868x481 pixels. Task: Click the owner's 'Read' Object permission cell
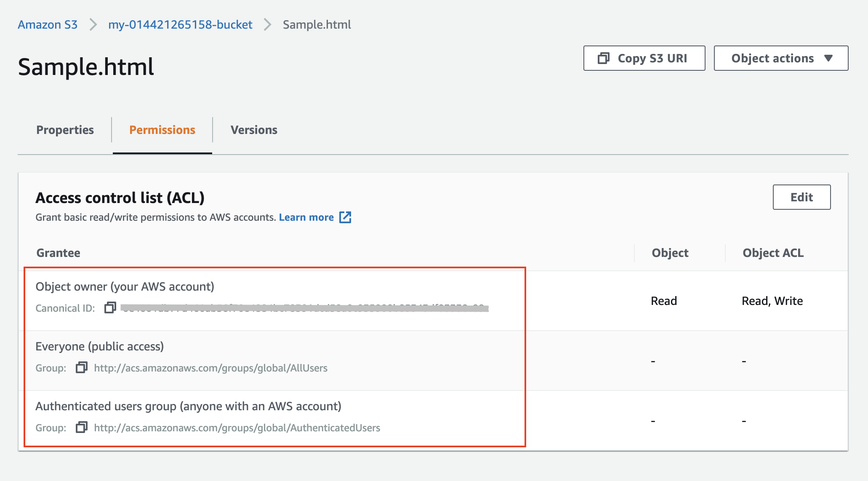tap(664, 301)
